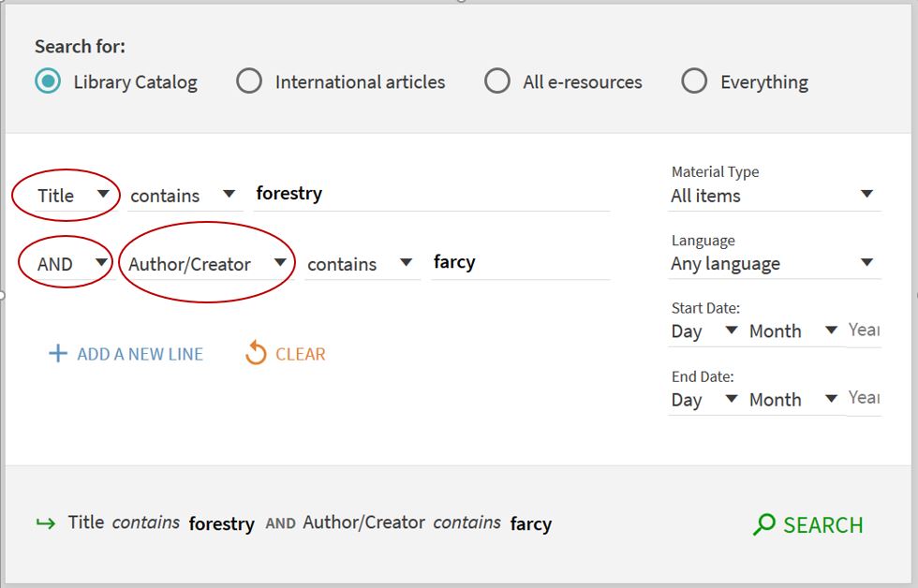
Task: Open the Start Date Day dropdown
Action: 704,331
